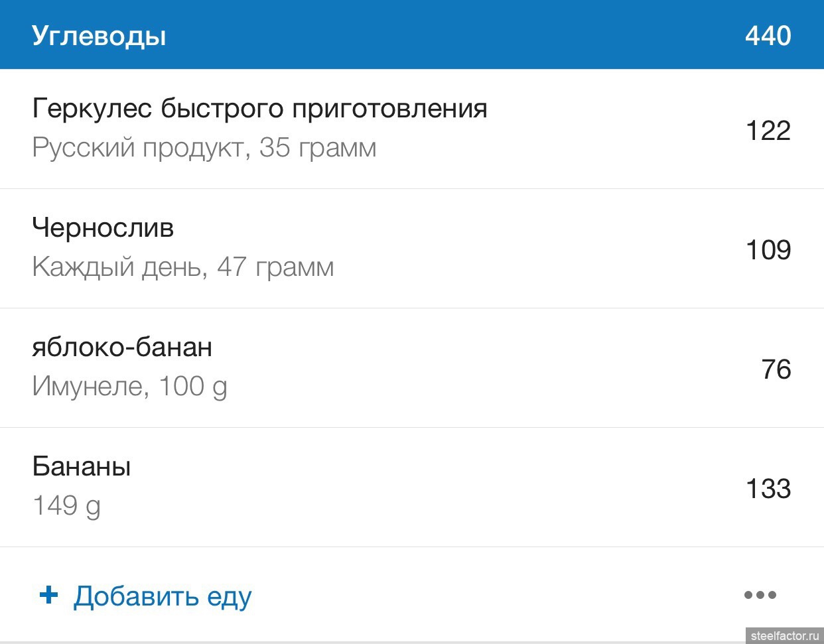The image size is (824, 644).
Task: Tap the 440 total in the header
Action: pos(768,35)
